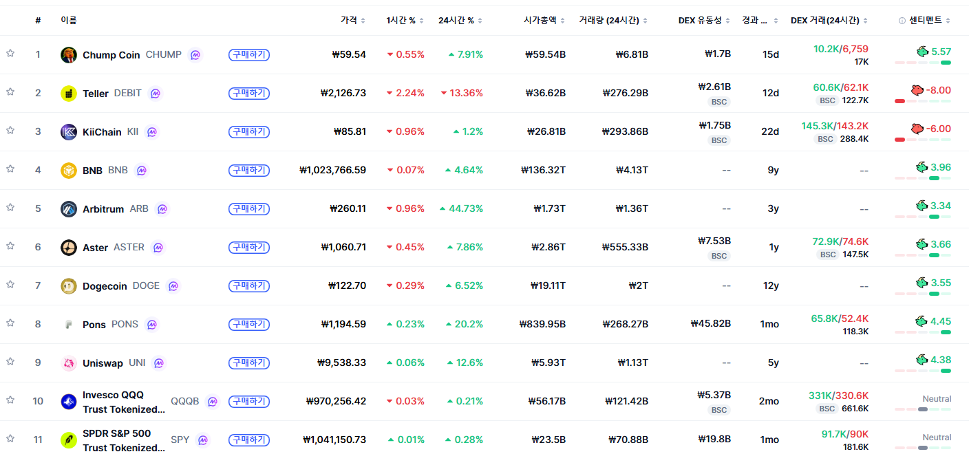Sort by DEX 거래(24시간) column
The image size is (980, 454).
tap(829, 21)
